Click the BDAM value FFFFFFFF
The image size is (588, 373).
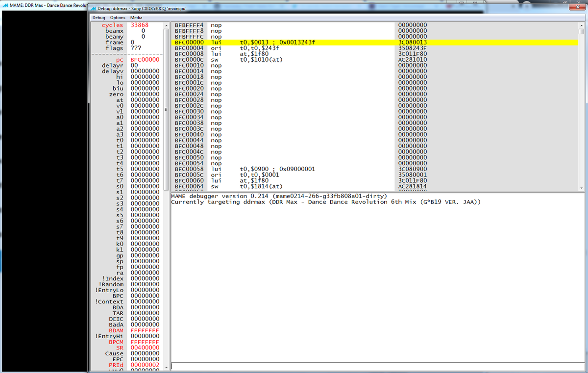pyautogui.click(x=145, y=330)
